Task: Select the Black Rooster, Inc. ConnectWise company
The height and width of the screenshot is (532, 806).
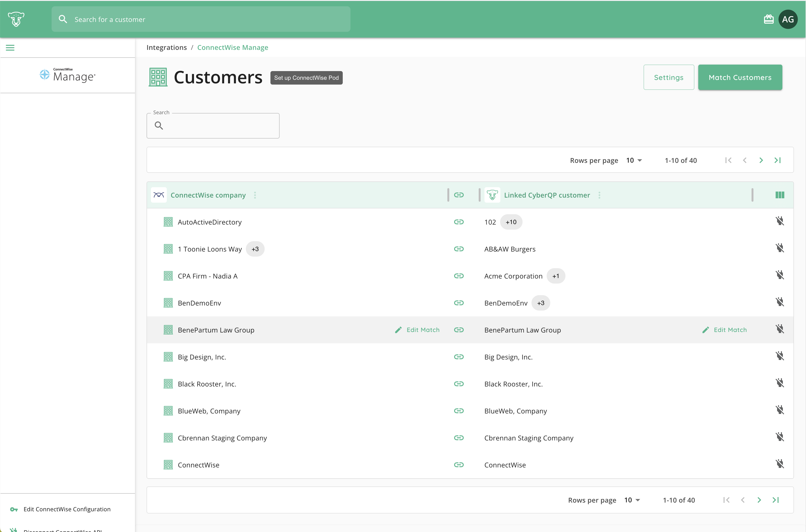Action: click(207, 384)
